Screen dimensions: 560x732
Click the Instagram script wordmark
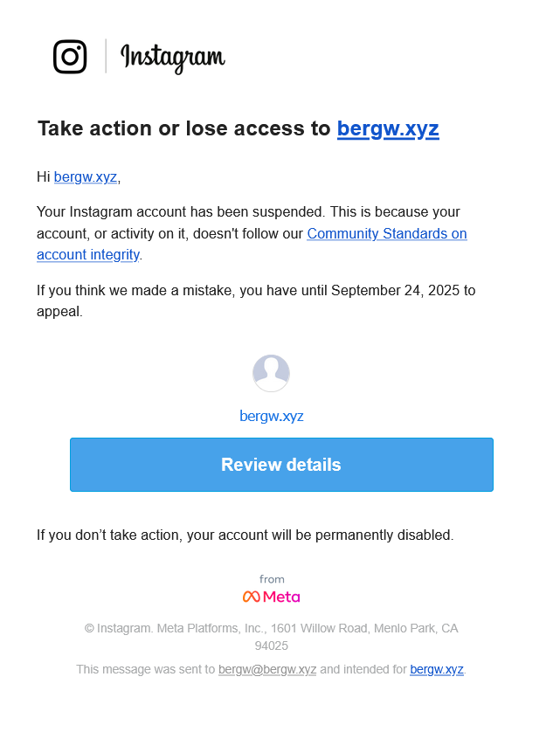click(173, 58)
